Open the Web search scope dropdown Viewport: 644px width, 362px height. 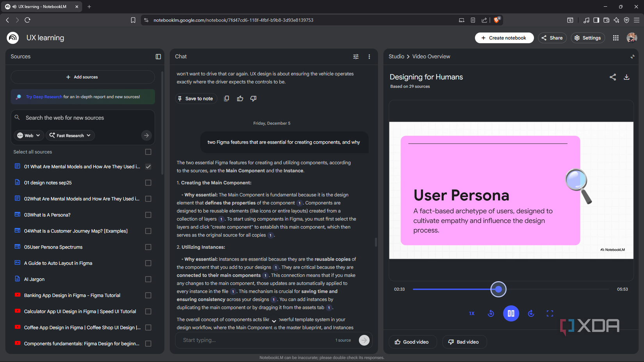pyautogui.click(x=28, y=135)
